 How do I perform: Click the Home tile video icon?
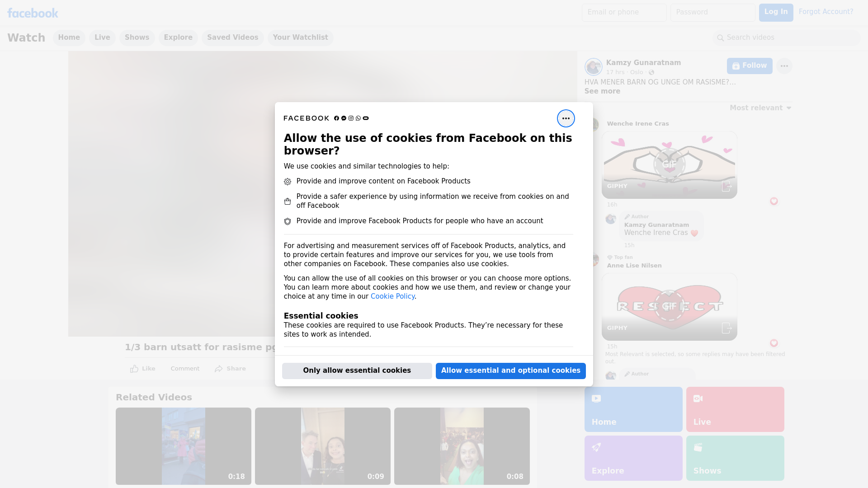coord(596,399)
